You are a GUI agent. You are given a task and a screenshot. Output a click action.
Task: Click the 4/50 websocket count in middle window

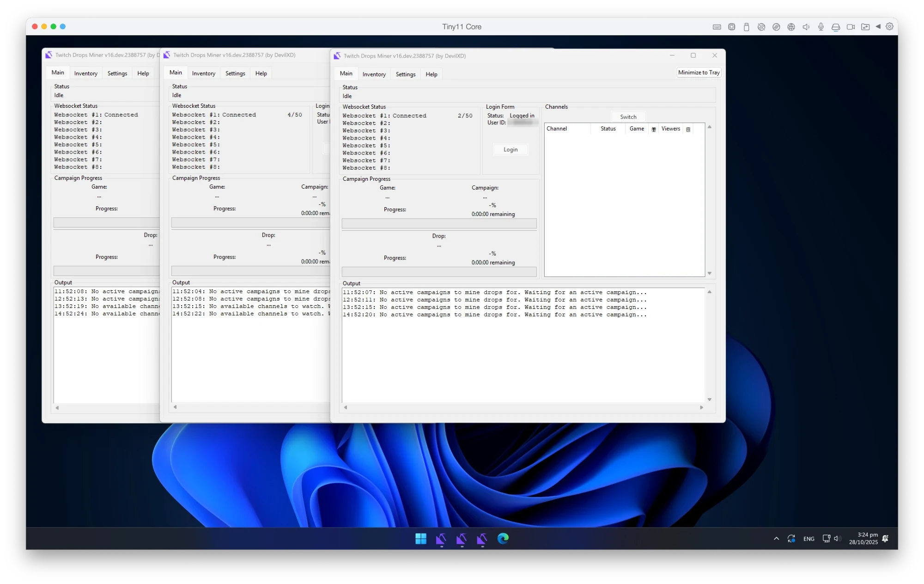pyautogui.click(x=294, y=115)
